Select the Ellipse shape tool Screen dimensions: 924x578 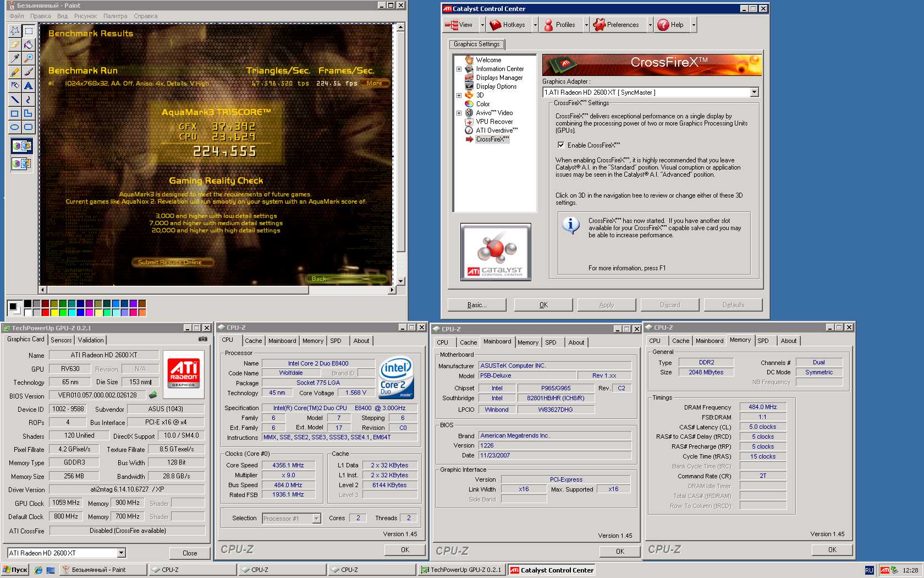click(15, 127)
